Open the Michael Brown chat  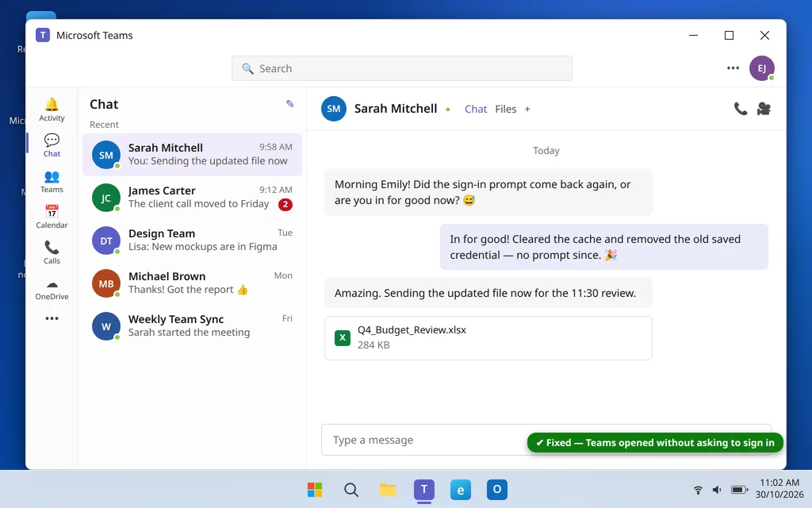192,283
